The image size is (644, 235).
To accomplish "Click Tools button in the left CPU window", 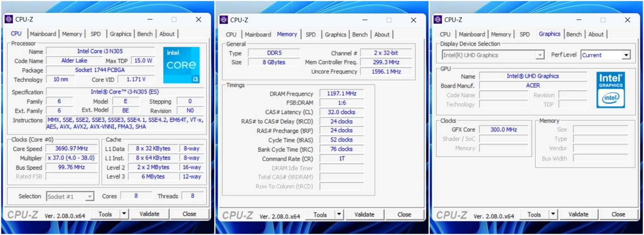I will point(105,214).
